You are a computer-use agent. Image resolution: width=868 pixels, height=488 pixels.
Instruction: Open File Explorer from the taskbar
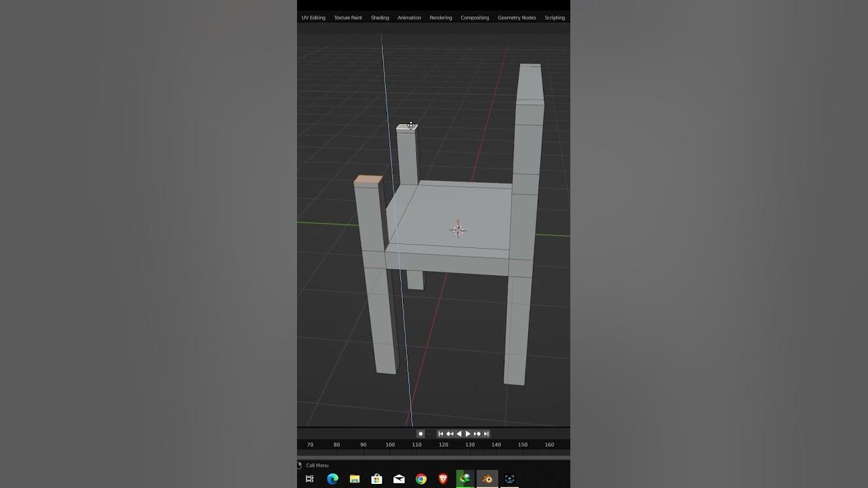[x=355, y=479]
